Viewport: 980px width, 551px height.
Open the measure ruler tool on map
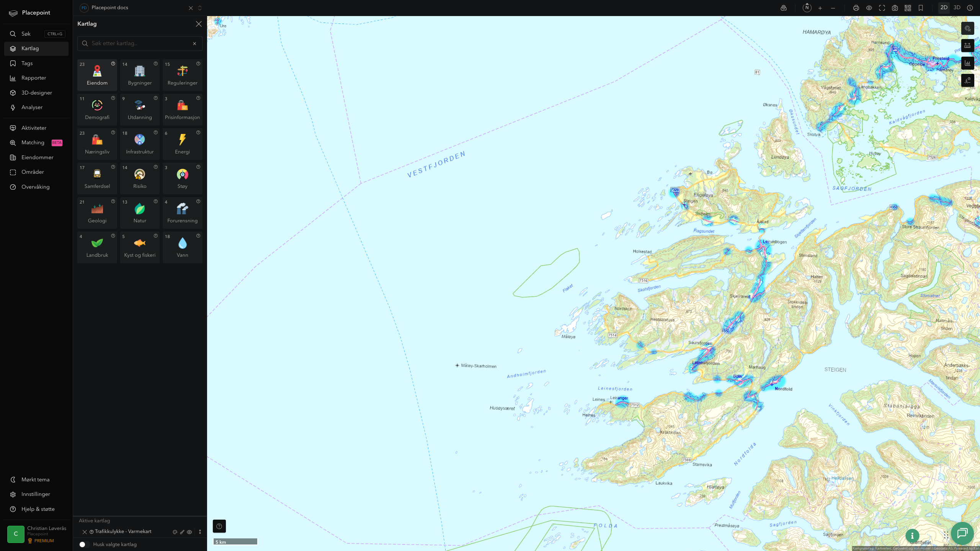pos(967,46)
